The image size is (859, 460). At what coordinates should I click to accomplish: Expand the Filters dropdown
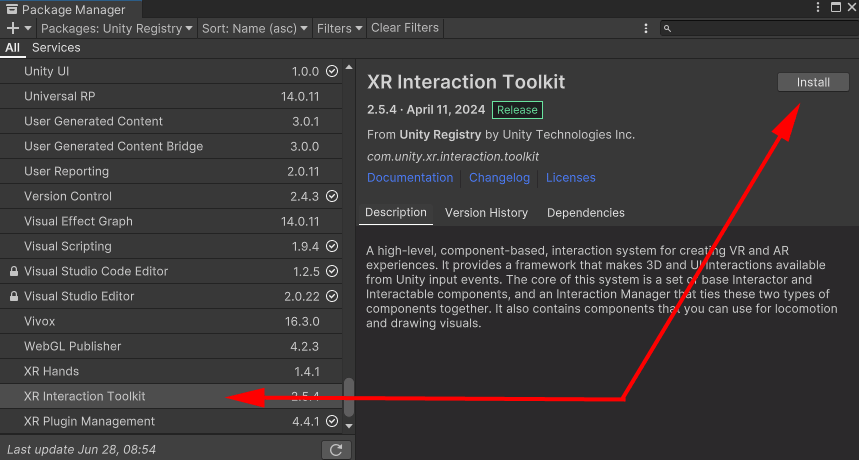pyautogui.click(x=340, y=29)
